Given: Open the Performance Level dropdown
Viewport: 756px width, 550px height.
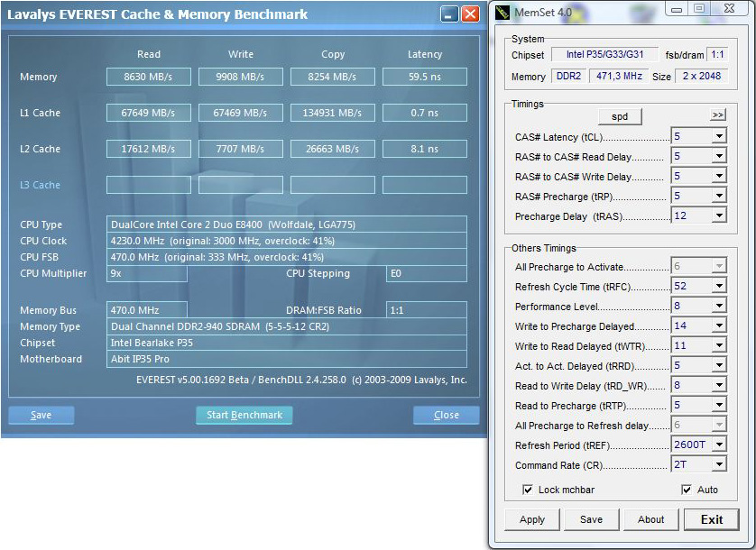Looking at the screenshot, I should (719, 306).
